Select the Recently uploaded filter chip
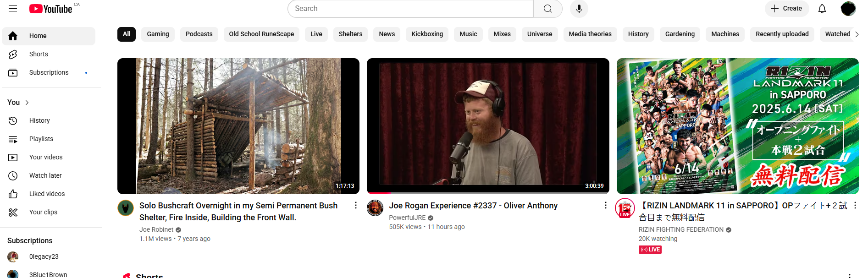 tap(782, 34)
